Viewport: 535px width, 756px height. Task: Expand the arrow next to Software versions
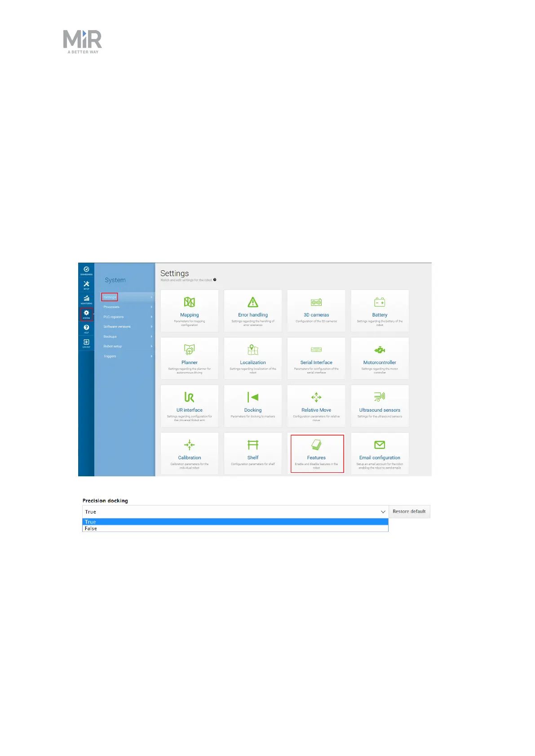152,327
